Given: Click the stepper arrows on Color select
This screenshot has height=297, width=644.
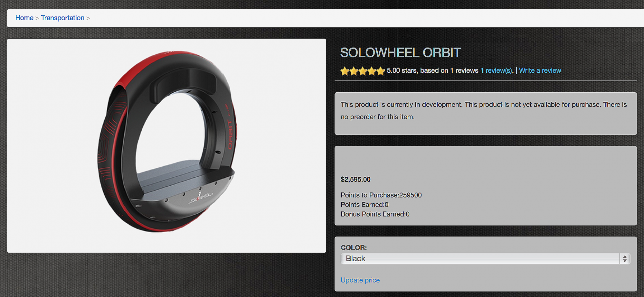Looking at the screenshot, I should pos(625,259).
